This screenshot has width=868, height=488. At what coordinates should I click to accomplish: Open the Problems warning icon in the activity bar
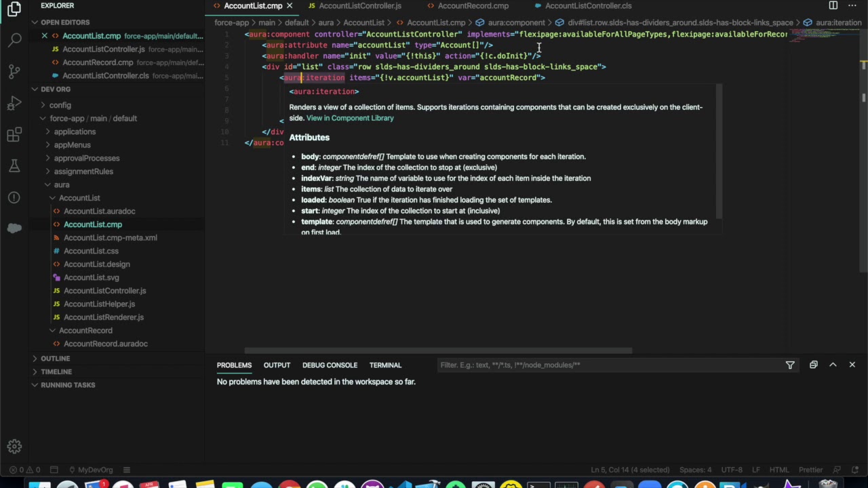[14, 197]
